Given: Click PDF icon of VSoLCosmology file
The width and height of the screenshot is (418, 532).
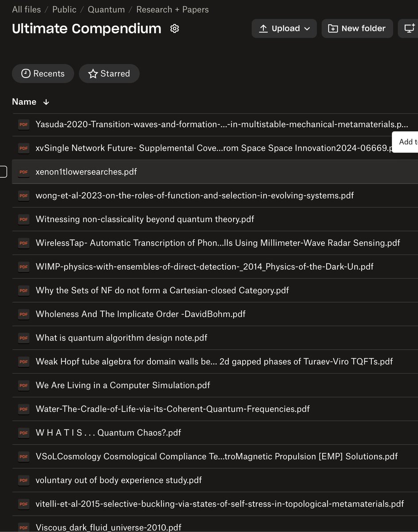Looking at the screenshot, I should (x=23, y=456).
